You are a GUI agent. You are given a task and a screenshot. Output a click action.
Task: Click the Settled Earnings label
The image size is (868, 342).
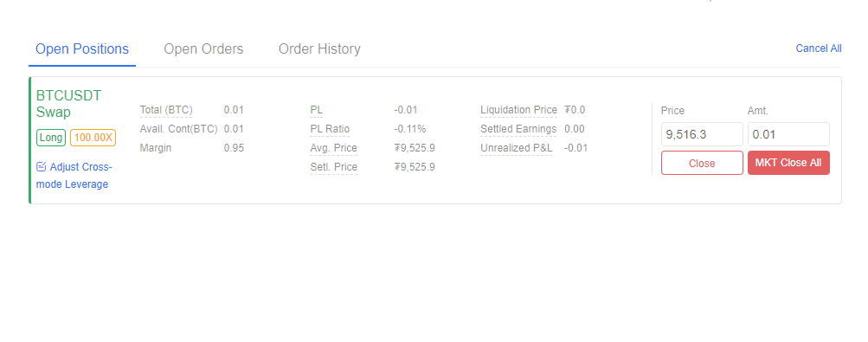[x=518, y=129]
